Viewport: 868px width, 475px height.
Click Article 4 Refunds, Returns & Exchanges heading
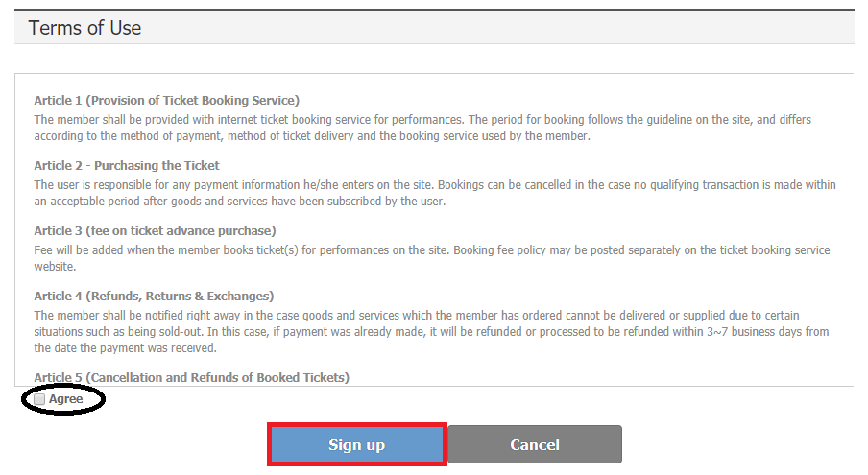click(154, 296)
